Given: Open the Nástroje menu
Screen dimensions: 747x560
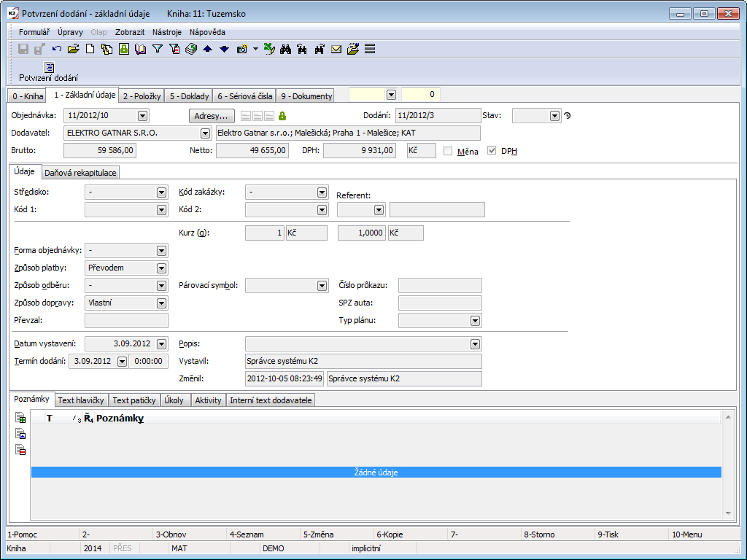Looking at the screenshot, I should point(168,32).
